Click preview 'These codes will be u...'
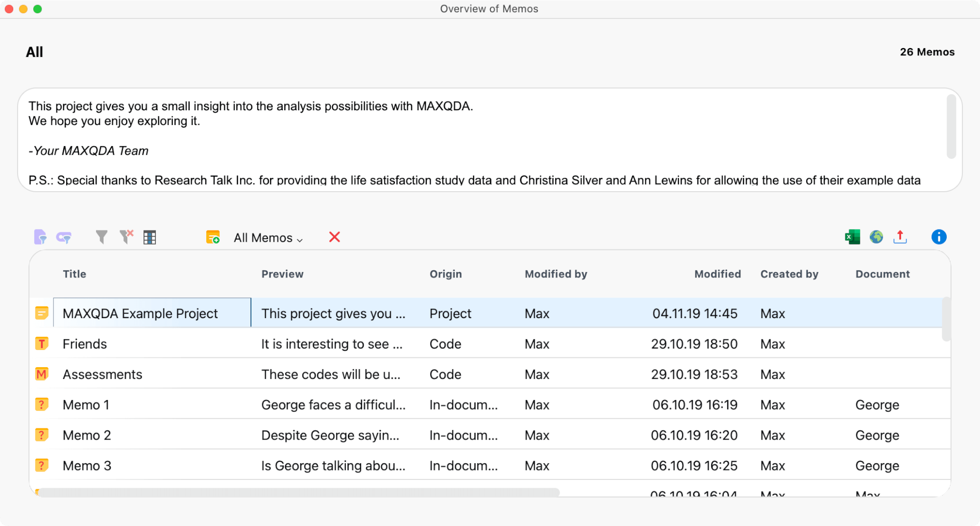The height and width of the screenshot is (526, 980). click(331, 375)
